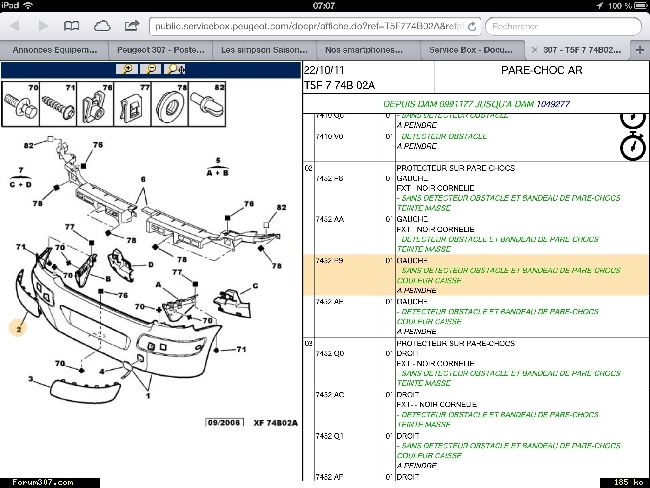Viewport: 650px width, 488px height.
Task: Zoom out of the parts diagram
Action: 151,69
